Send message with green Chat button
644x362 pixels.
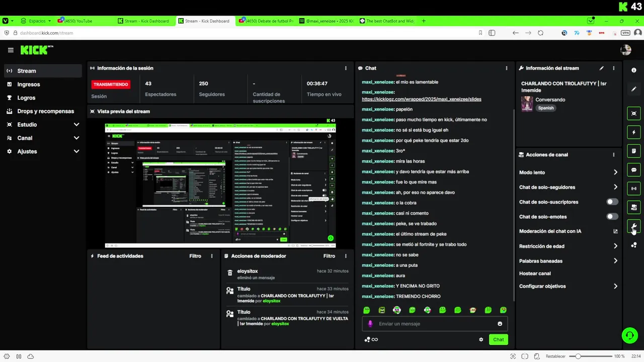pos(498,339)
